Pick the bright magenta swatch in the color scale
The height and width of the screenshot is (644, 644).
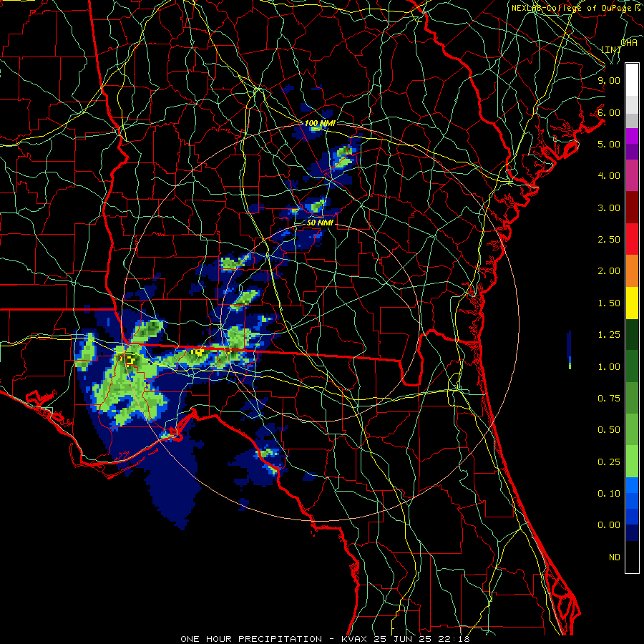632,136
